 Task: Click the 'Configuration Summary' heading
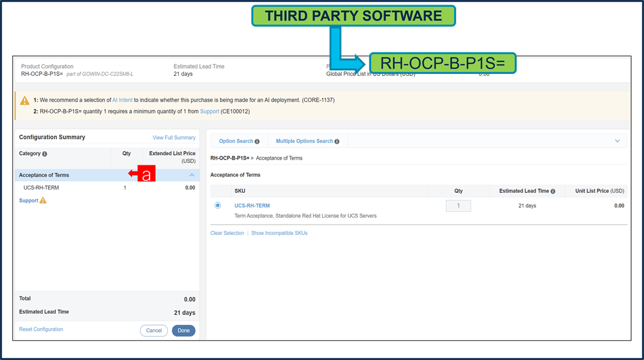click(x=52, y=137)
